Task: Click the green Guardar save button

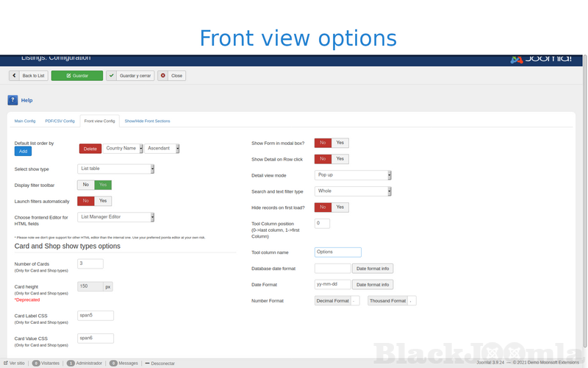Action: [x=76, y=76]
